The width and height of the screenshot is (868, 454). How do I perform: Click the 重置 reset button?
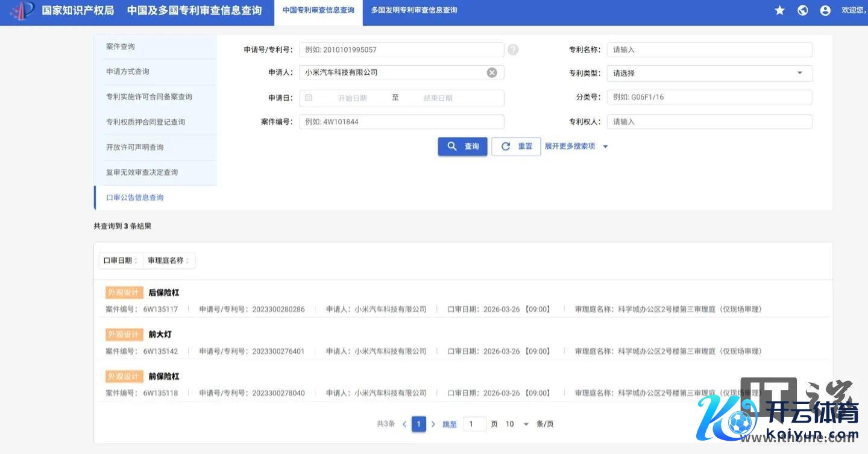click(x=516, y=147)
